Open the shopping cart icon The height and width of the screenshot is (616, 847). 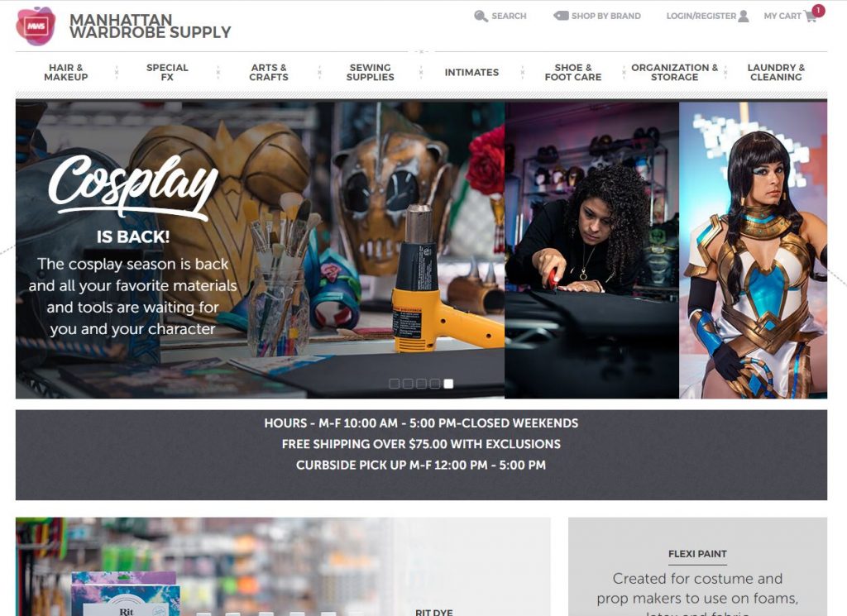tap(810, 17)
